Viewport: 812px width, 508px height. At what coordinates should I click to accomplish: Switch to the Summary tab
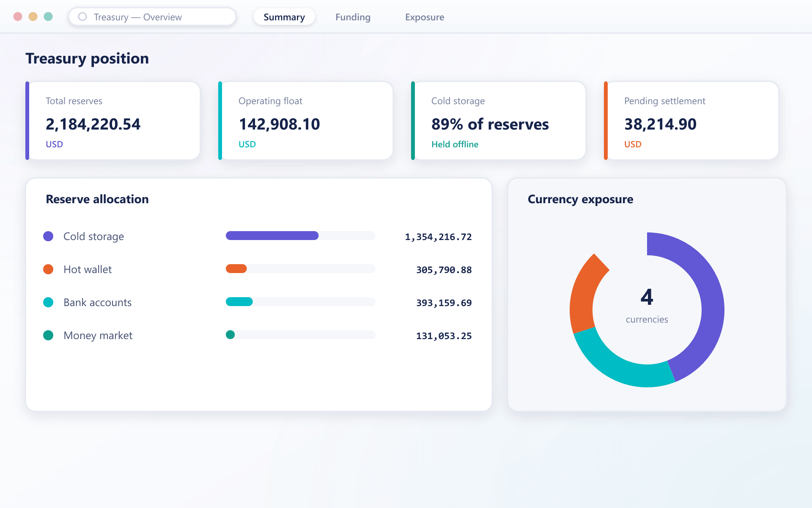click(284, 17)
